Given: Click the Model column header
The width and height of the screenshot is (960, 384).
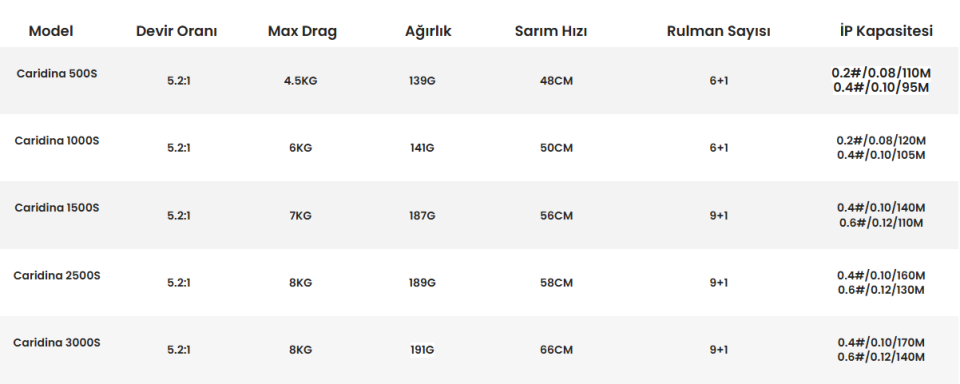Looking at the screenshot, I should [x=51, y=31].
